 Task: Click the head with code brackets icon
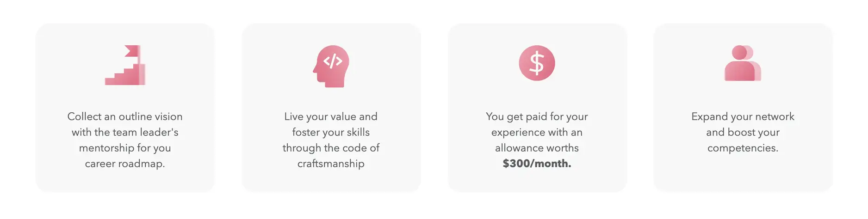pos(331,66)
